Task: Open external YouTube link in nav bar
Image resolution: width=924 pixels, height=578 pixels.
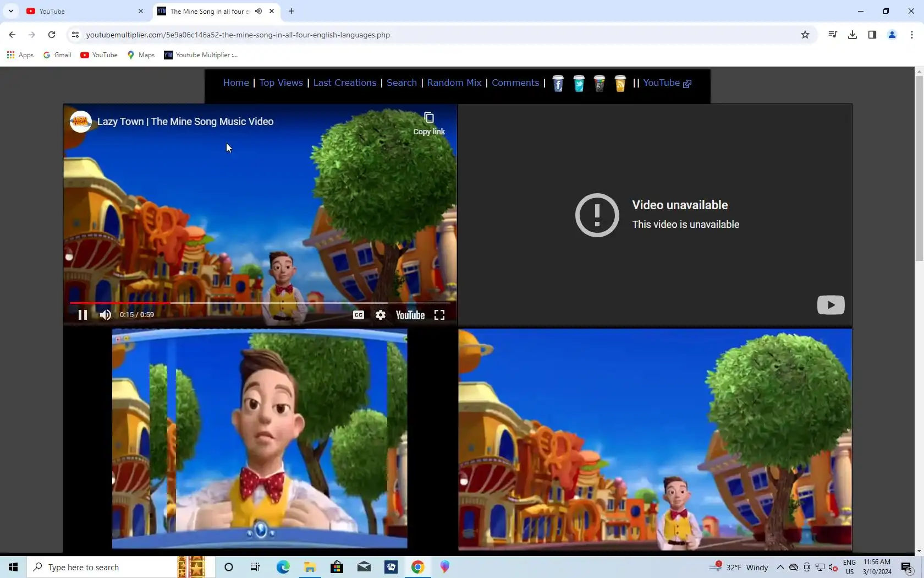Action: click(667, 83)
